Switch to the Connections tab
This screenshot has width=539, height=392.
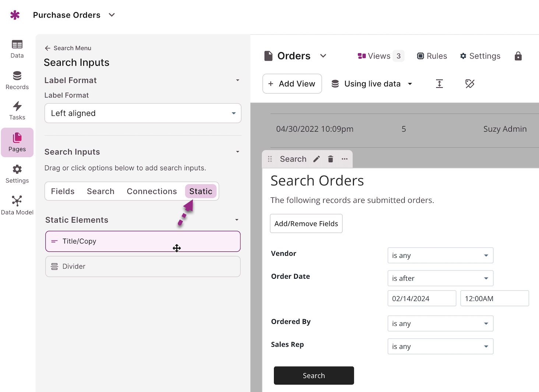click(152, 191)
